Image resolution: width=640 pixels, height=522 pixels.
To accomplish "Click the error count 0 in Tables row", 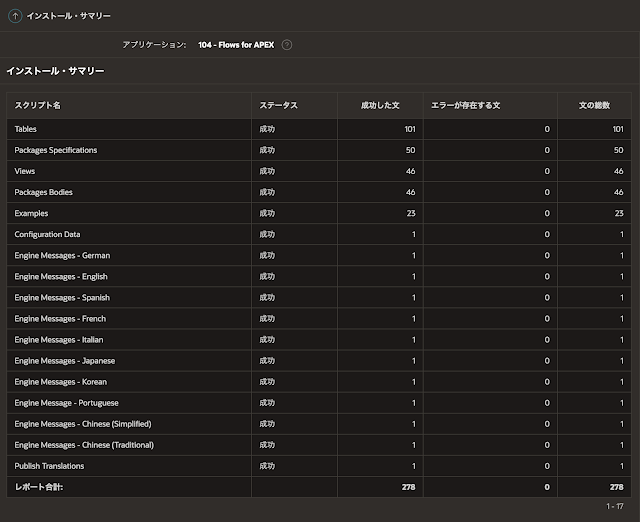I will tap(547, 129).
